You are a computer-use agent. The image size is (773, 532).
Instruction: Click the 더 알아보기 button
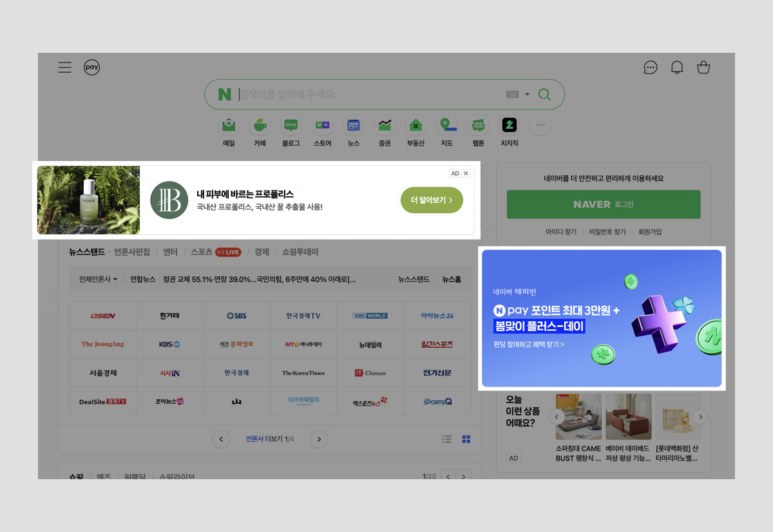[432, 200]
